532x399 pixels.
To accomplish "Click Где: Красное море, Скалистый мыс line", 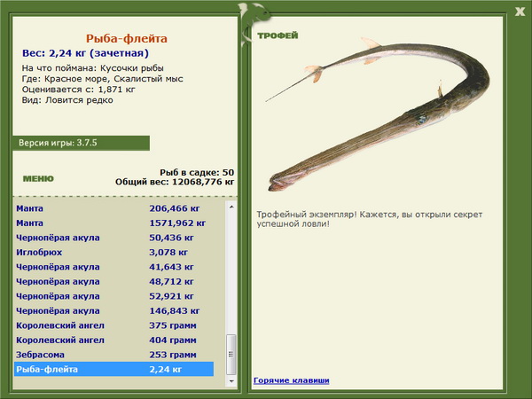I will point(103,79).
